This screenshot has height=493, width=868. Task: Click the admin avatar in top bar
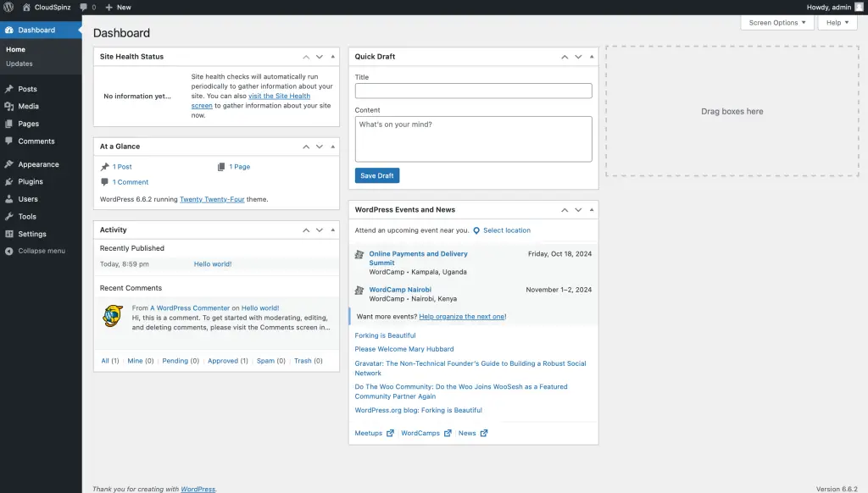[x=859, y=7]
